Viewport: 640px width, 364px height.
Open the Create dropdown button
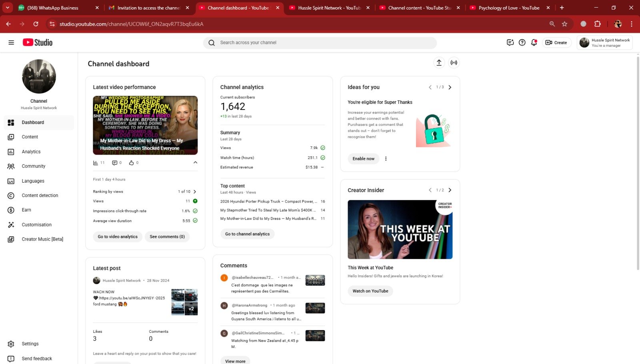(x=556, y=43)
